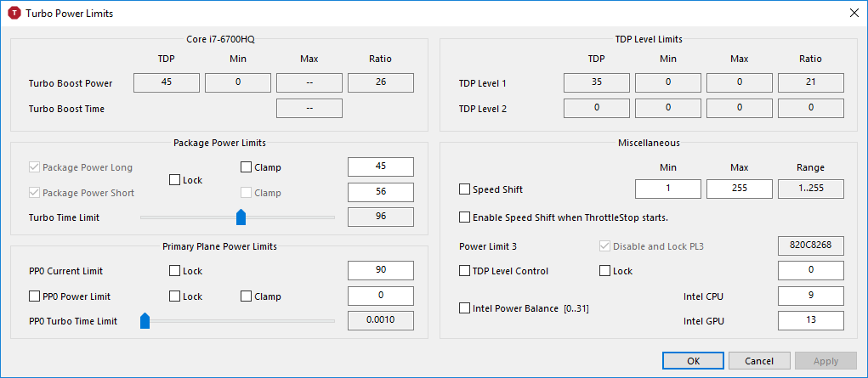Click the Speed Shift Range box 1..255
This screenshot has height=378, width=868.
click(811, 189)
